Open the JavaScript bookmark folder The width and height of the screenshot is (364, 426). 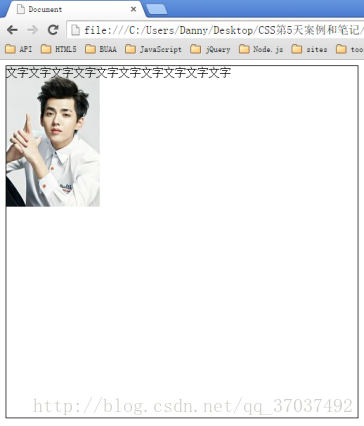(154, 49)
